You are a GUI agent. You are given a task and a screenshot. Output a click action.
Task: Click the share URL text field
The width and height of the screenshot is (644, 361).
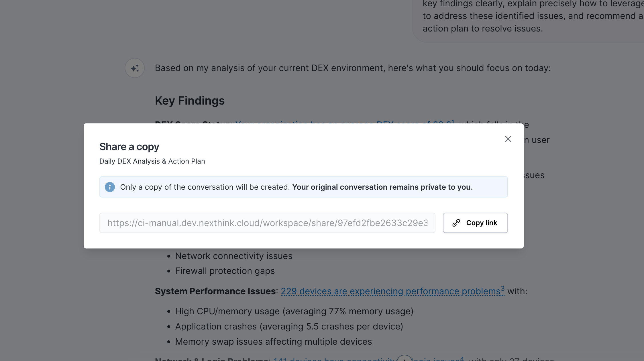click(x=267, y=223)
